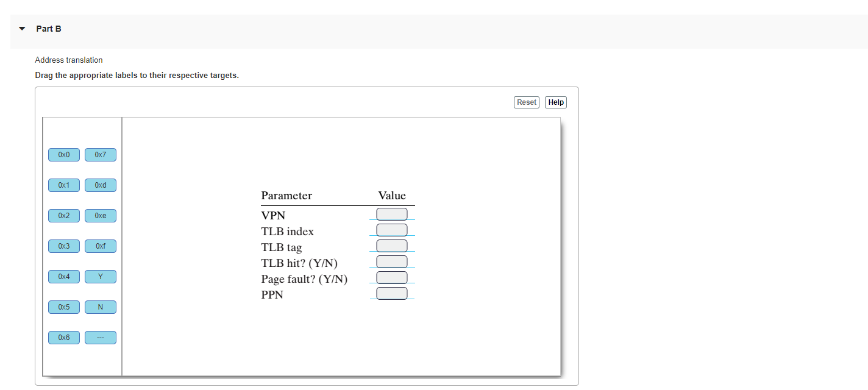The height and width of the screenshot is (390, 868).
Task: Select the N draggable label
Action: click(x=100, y=307)
